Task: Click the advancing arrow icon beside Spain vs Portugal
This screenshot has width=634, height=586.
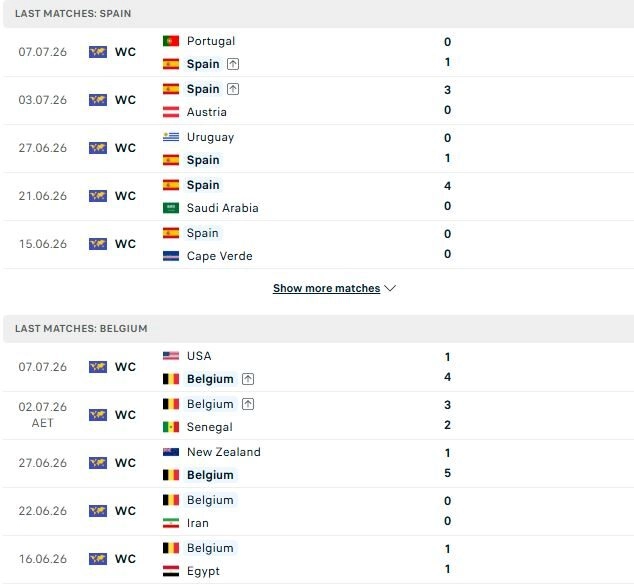Action: click(233, 64)
